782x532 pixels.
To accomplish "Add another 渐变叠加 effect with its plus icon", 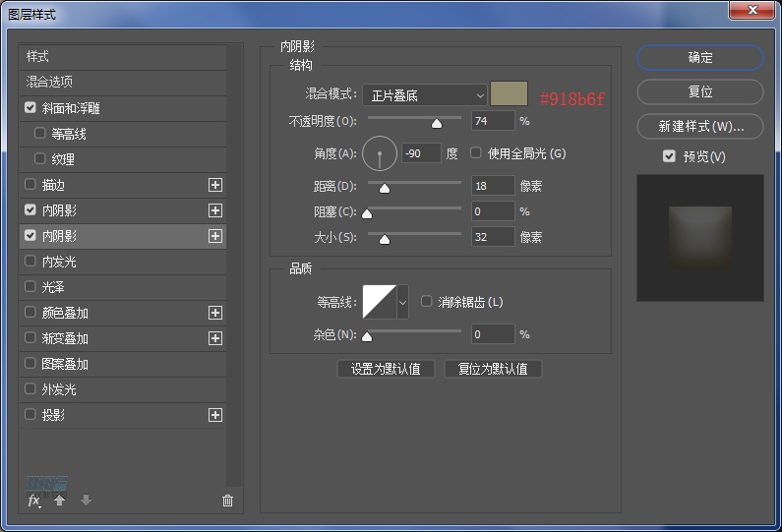I will [x=215, y=338].
